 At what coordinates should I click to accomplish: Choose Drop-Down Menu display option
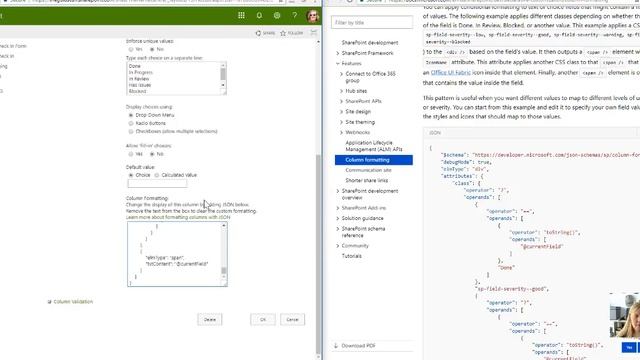(x=131, y=116)
